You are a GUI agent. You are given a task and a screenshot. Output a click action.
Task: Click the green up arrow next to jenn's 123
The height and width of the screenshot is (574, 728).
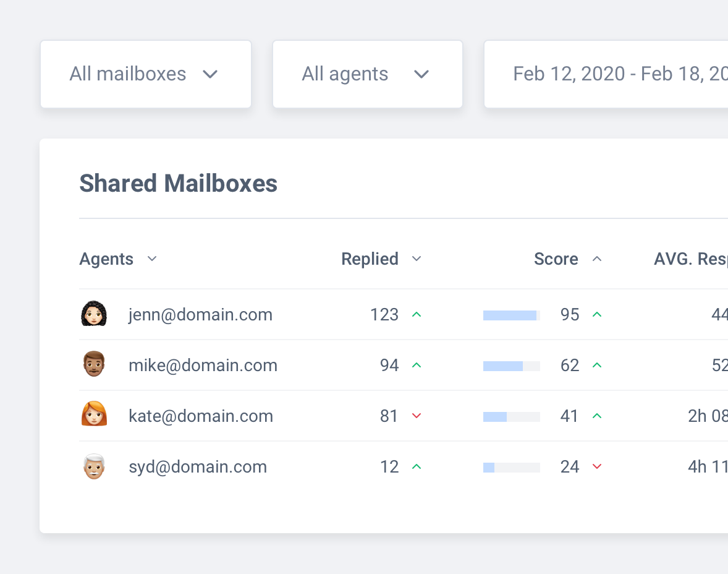[417, 314]
